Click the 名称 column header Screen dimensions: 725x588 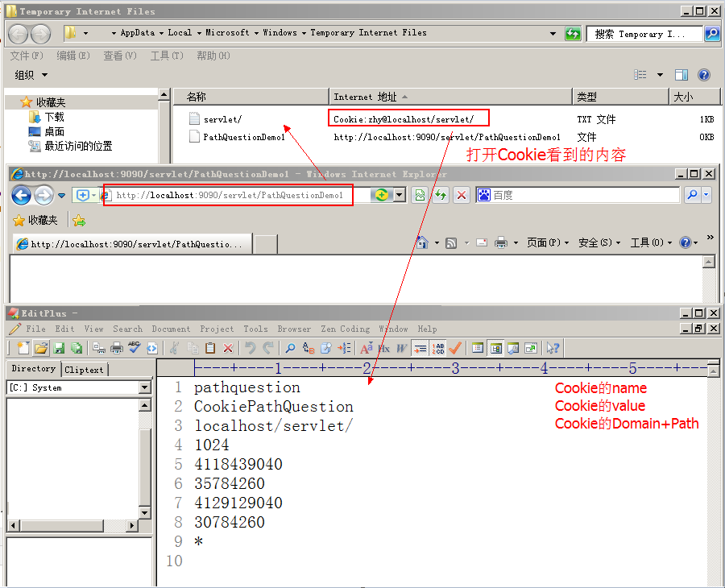(x=251, y=97)
